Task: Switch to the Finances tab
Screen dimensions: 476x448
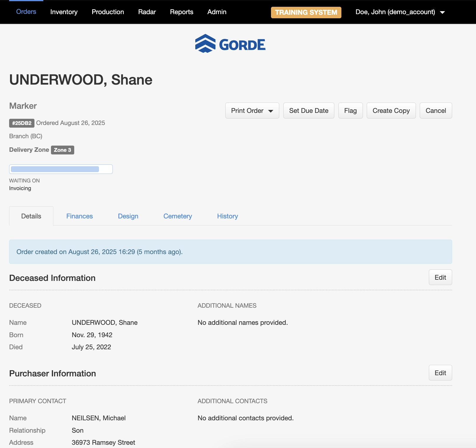Action: click(79, 216)
